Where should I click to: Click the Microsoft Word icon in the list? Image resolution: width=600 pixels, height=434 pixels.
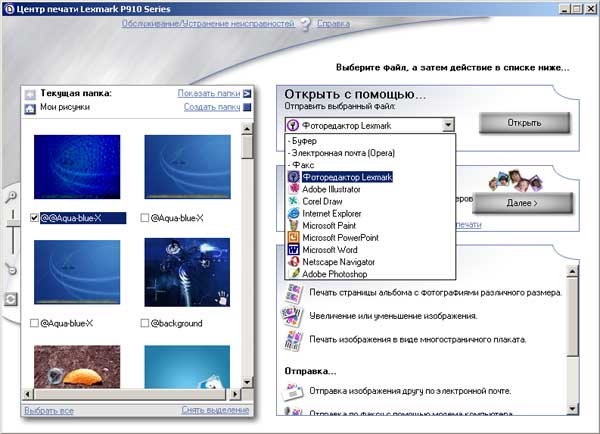(293, 250)
